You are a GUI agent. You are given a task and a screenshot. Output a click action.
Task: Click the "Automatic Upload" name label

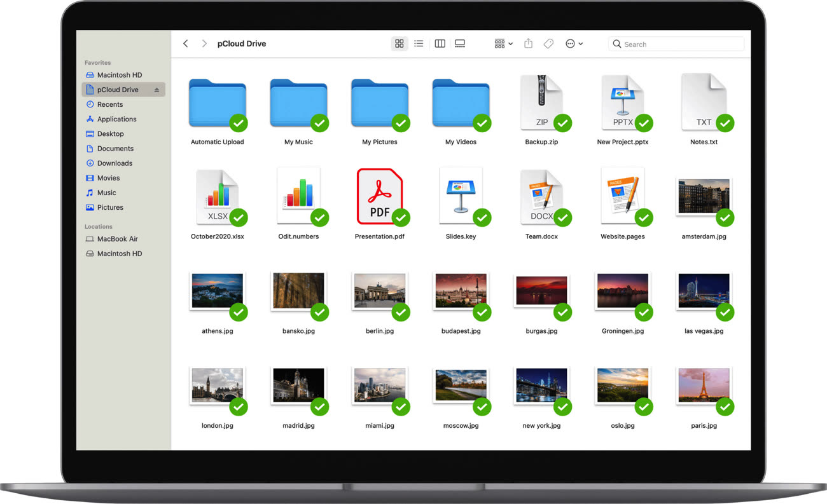pyautogui.click(x=218, y=142)
